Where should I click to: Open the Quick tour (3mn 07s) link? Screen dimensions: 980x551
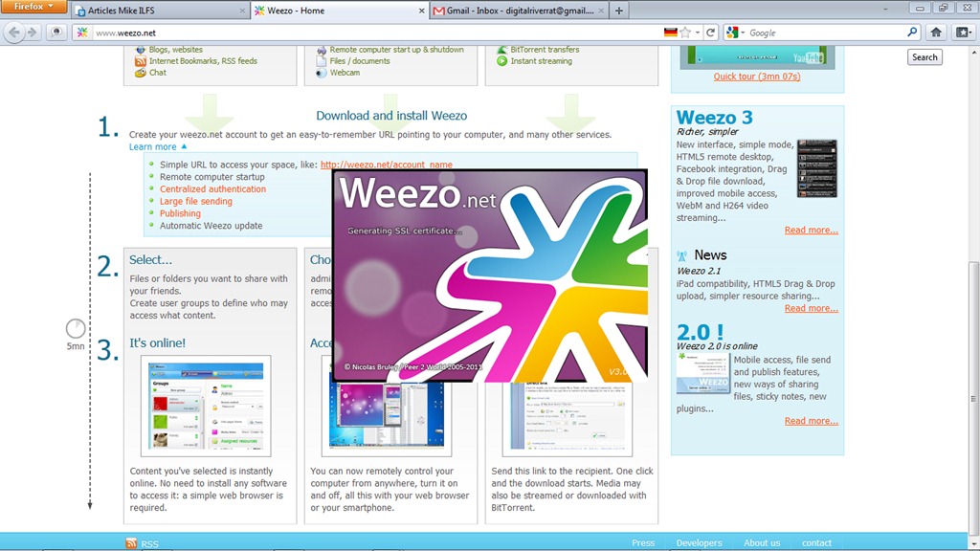click(757, 77)
